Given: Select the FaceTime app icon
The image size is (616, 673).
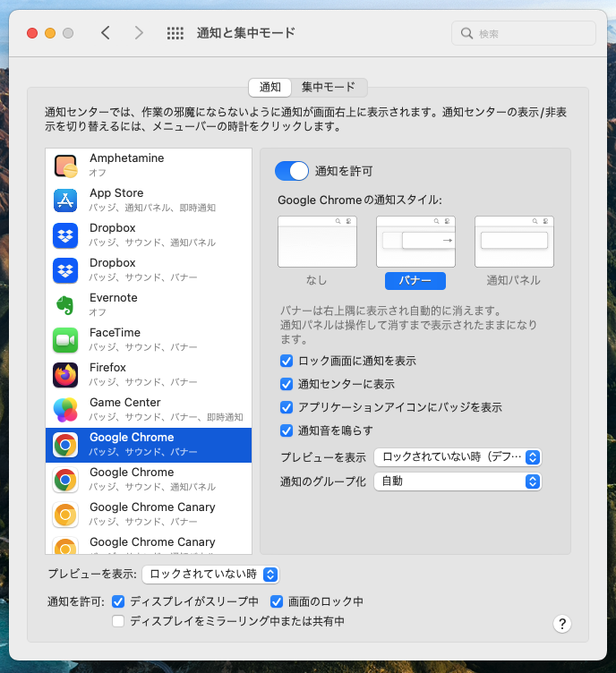Looking at the screenshot, I should 65,340.
